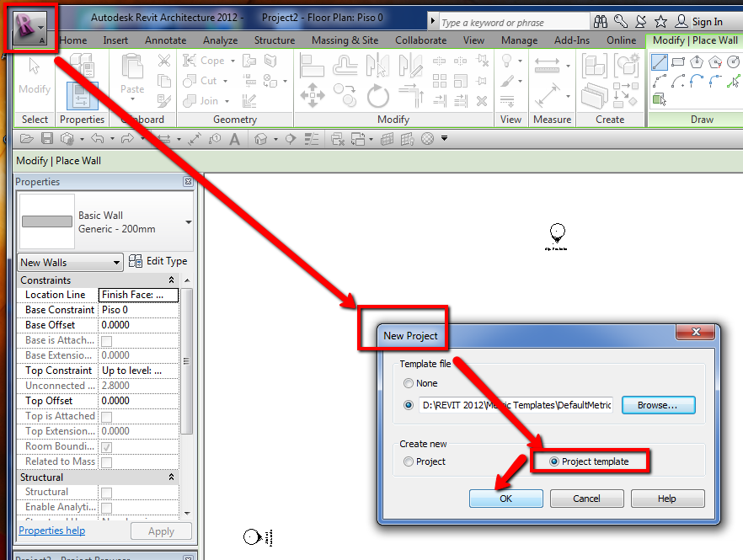Select the Align tool in Modify panel
Viewport: 743px width, 560px height.
[312, 66]
